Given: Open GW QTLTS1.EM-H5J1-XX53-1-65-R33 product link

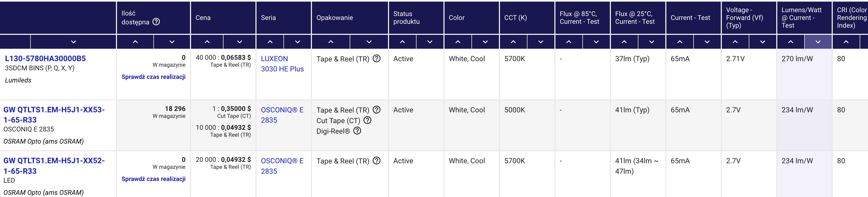Looking at the screenshot, I should (54, 115).
